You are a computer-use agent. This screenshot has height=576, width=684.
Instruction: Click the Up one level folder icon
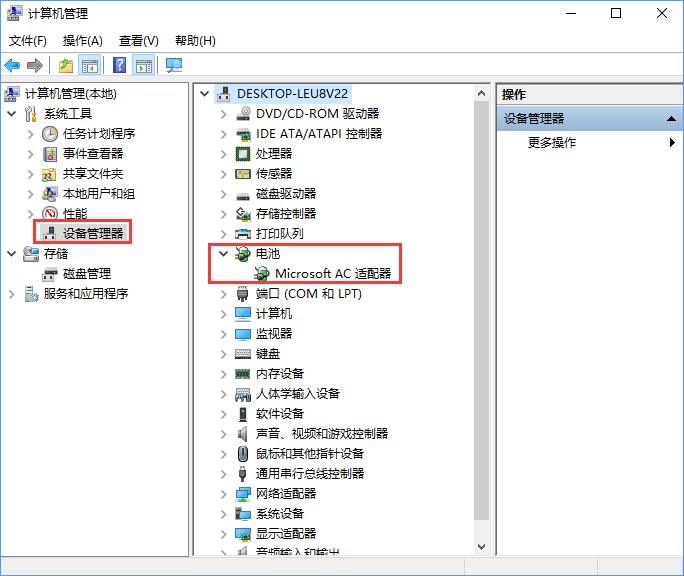coord(66,66)
